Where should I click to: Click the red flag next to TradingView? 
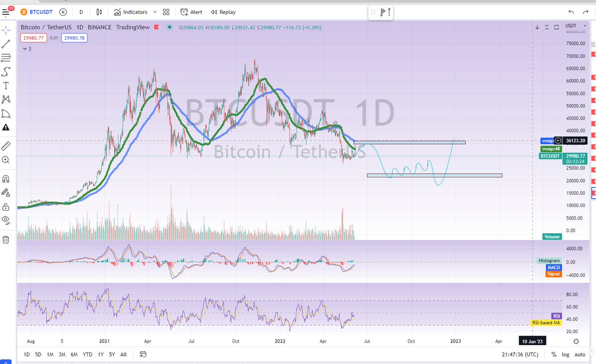tap(157, 27)
